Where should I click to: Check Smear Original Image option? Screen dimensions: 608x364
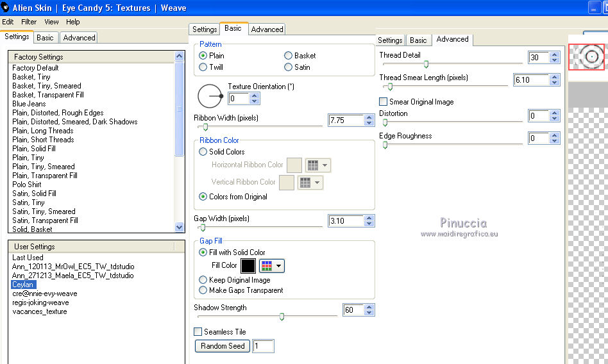(384, 102)
